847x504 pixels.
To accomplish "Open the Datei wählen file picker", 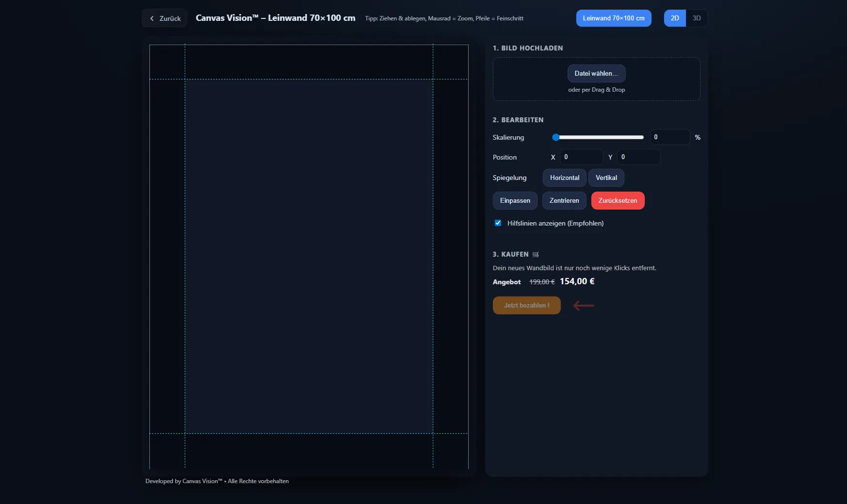I will 596,73.
